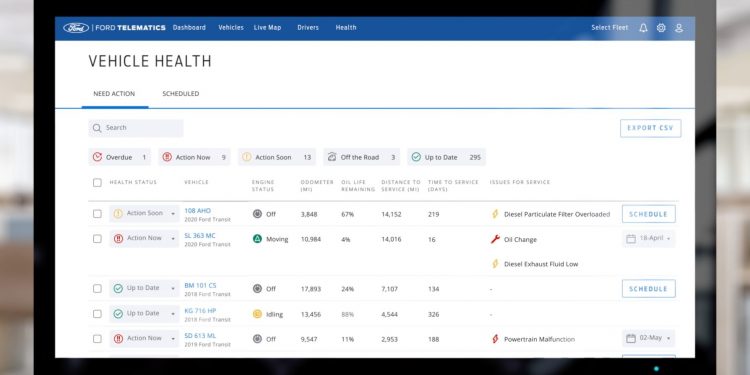750x375 pixels.
Task: Click the Powertrain Malfunction warning icon
Action: click(x=495, y=339)
